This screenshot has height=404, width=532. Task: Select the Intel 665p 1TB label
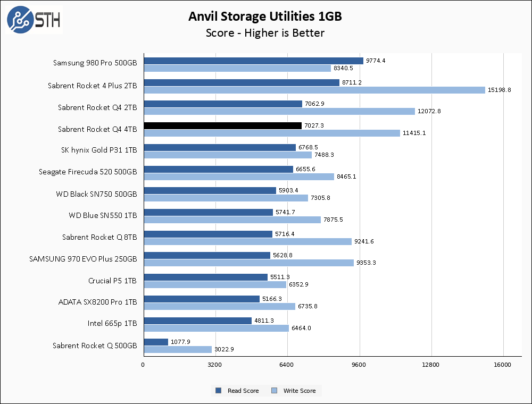(x=112, y=323)
